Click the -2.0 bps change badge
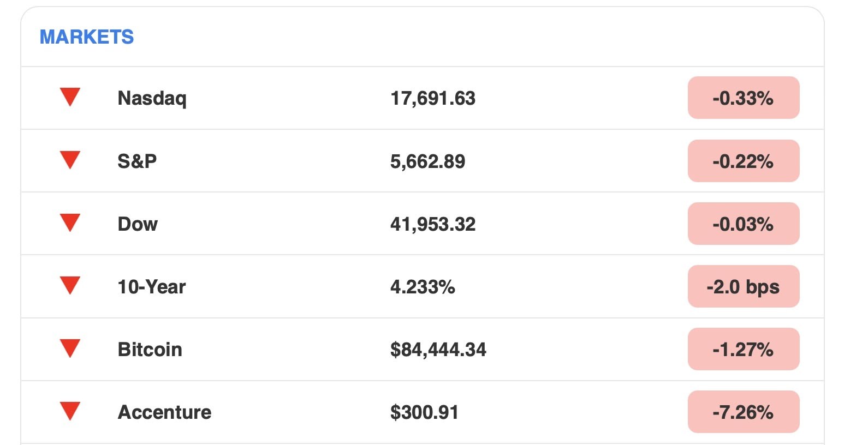This screenshot has width=868, height=445. click(x=743, y=287)
